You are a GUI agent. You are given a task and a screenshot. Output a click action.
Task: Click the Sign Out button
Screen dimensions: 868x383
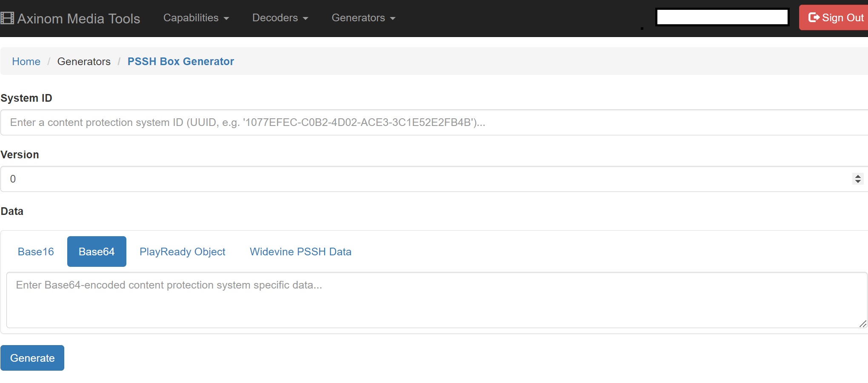(835, 17)
